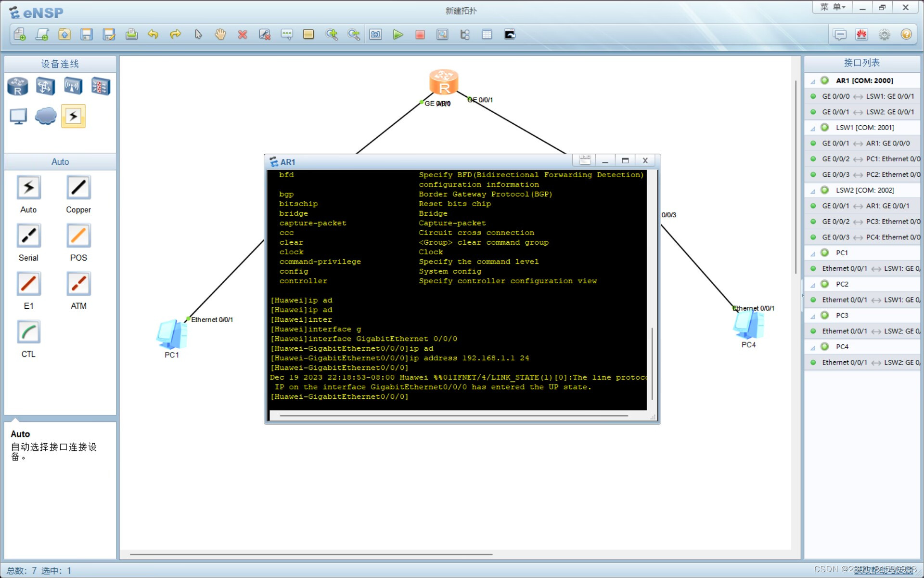The width and height of the screenshot is (924, 578).
Task: Click the AR1 terminal horizontal scrollbar
Action: pyautogui.click(x=453, y=415)
